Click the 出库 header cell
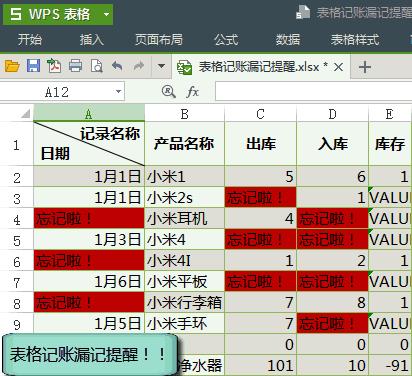Image resolution: width=412 pixels, height=376 pixels. (260, 144)
